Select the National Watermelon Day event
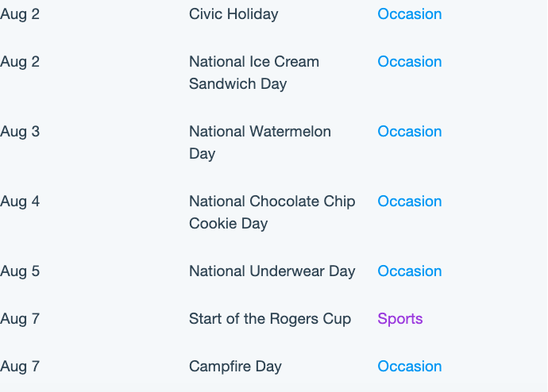The height and width of the screenshot is (392, 548). [x=260, y=142]
